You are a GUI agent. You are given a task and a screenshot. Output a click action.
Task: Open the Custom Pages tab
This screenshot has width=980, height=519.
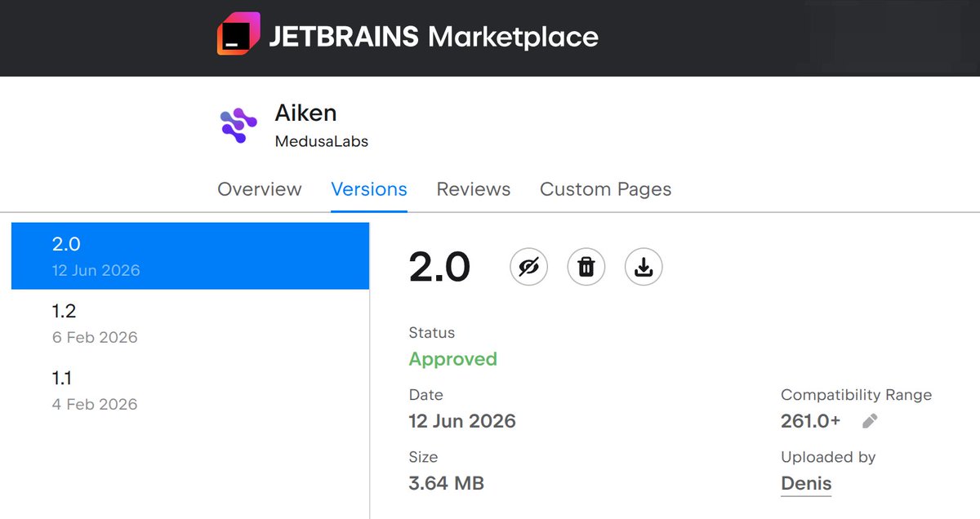(x=606, y=189)
